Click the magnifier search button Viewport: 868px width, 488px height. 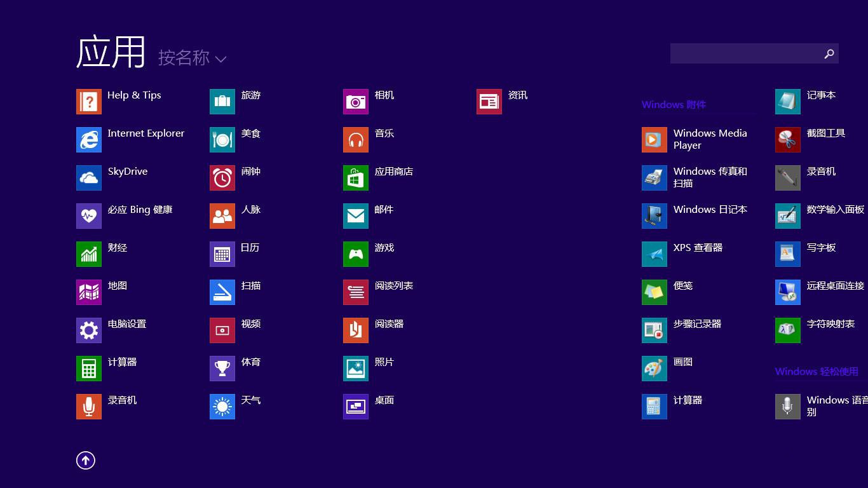pos(829,54)
